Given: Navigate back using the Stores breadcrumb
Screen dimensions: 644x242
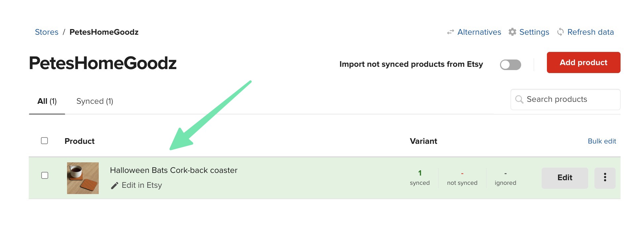Looking at the screenshot, I should tap(47, 32).
